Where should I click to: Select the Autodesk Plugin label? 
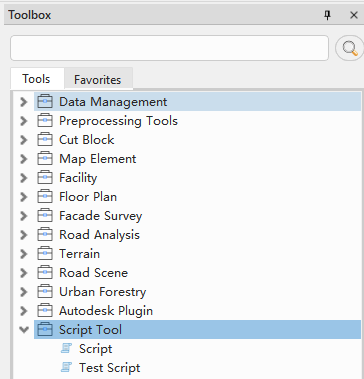[106, 311]
